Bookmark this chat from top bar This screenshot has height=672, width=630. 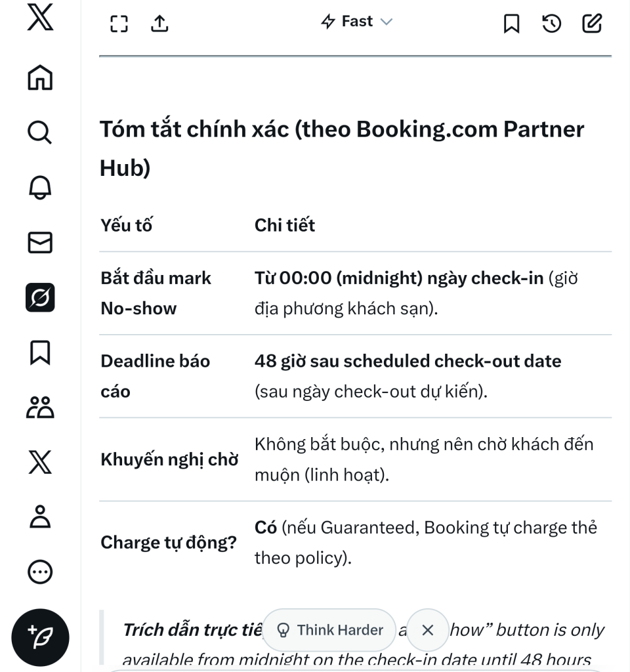coord(511,24)
